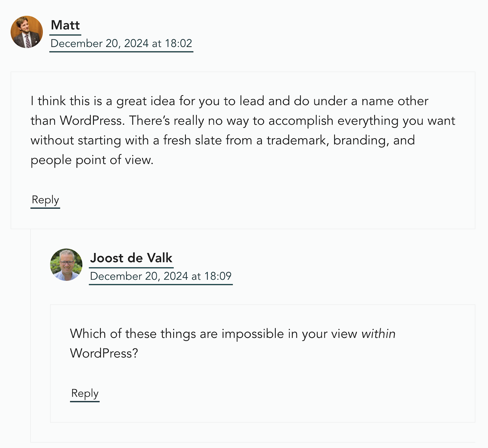Open the December 20, 2024 at 18:09 permalink
488x448 pixels.
161,276
